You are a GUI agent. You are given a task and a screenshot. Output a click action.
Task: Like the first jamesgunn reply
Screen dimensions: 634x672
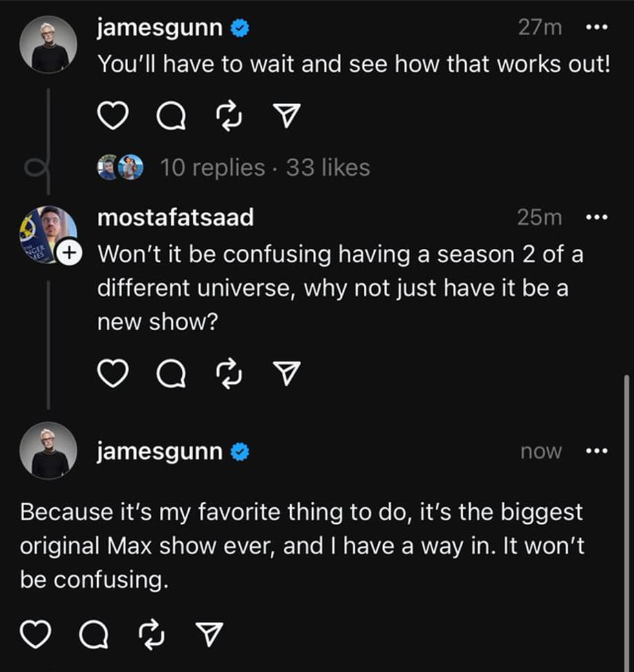coord(112,118)
